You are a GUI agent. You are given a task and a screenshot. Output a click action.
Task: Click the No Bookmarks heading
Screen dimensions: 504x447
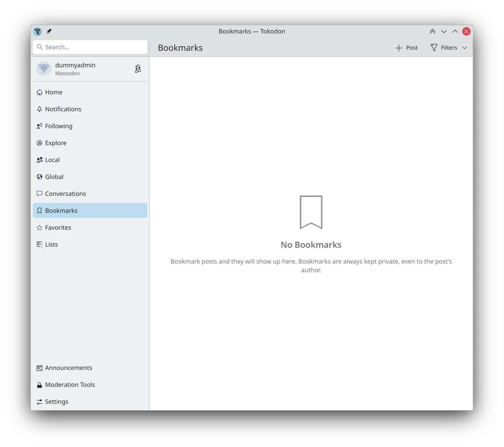[x=311, y=245]
